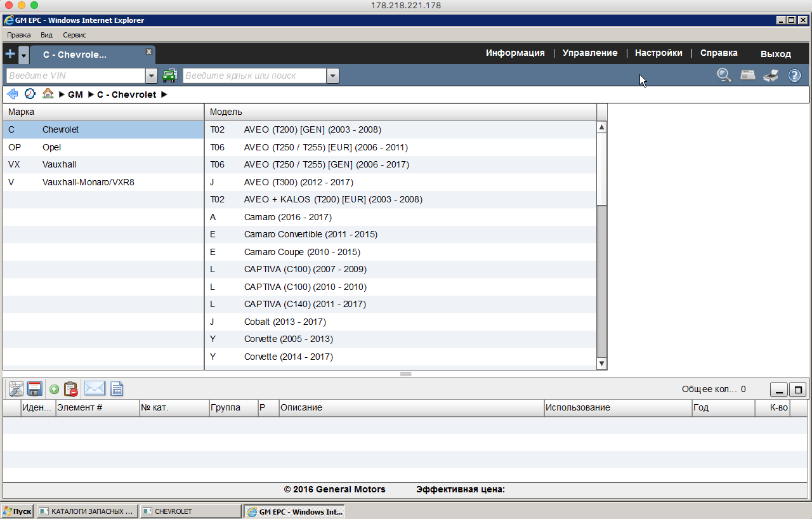Click the model list scrollbar down arrow
812x519 pixels.
coord(602,364)
